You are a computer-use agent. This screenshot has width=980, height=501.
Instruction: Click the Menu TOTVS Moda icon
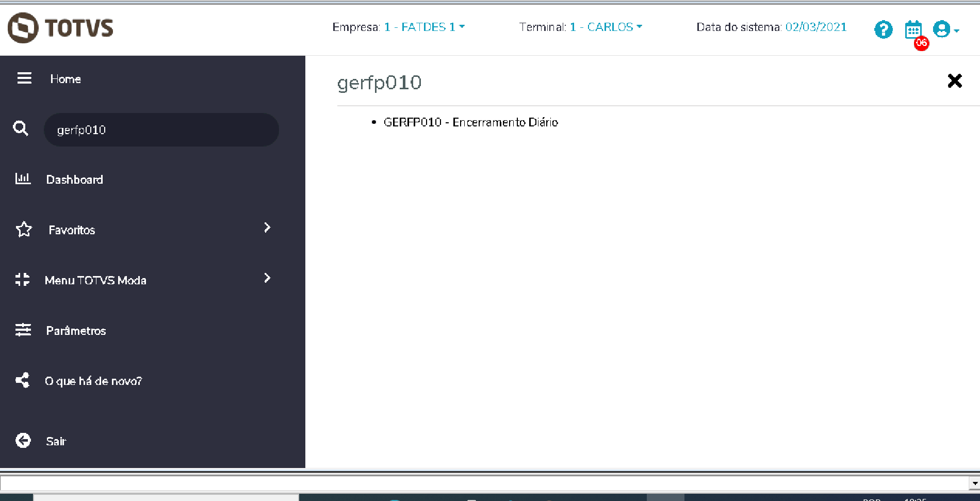[x=22, y=280]
